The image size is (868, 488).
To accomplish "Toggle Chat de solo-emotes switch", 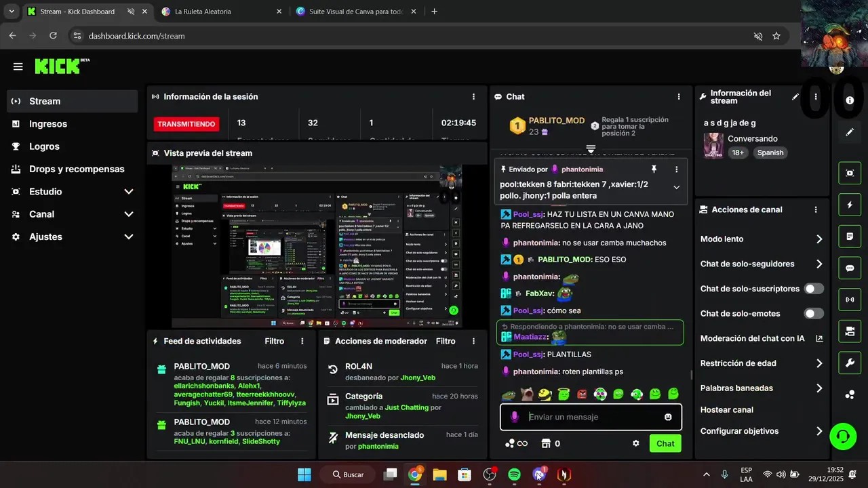I will (x=814, y=314).
